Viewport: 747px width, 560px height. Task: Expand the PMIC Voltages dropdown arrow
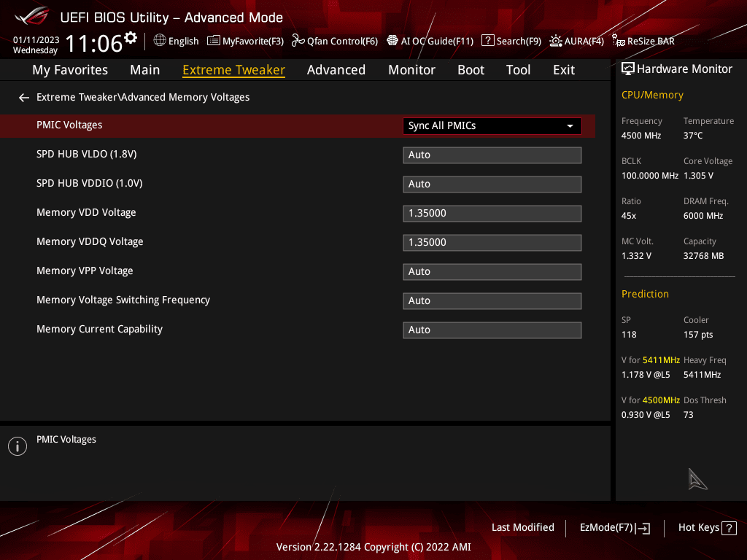coord(570,126)
